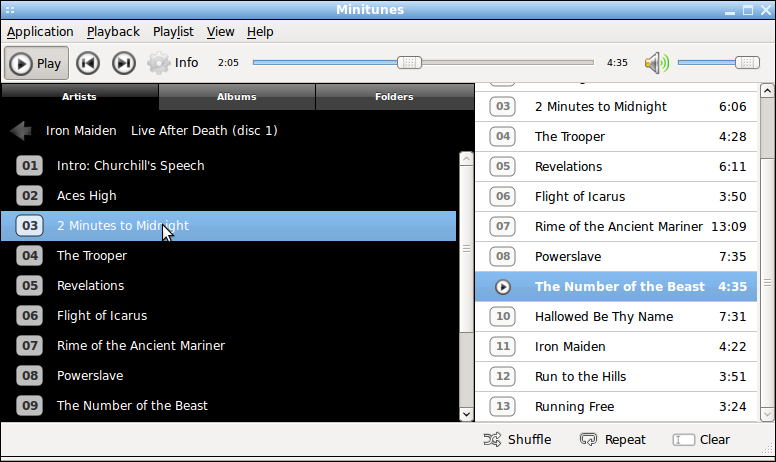Select 2 Minutes to Midnight in album list

[x=229, y=226]
